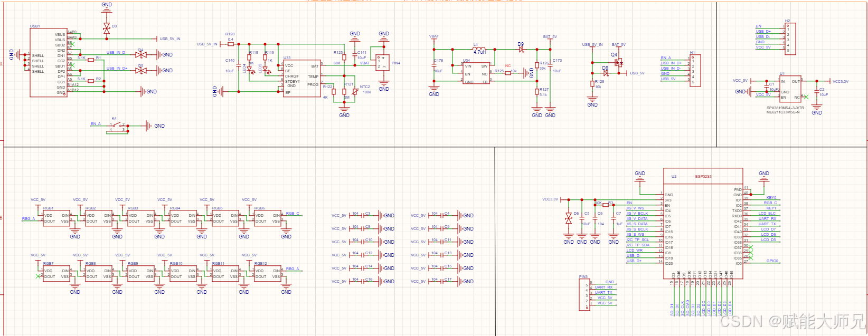The width and height of the screenshot is (868, 336).
Task: Click the VCC3.3V output label at U1
Action: pyautogui.click(x=841, y=82)
